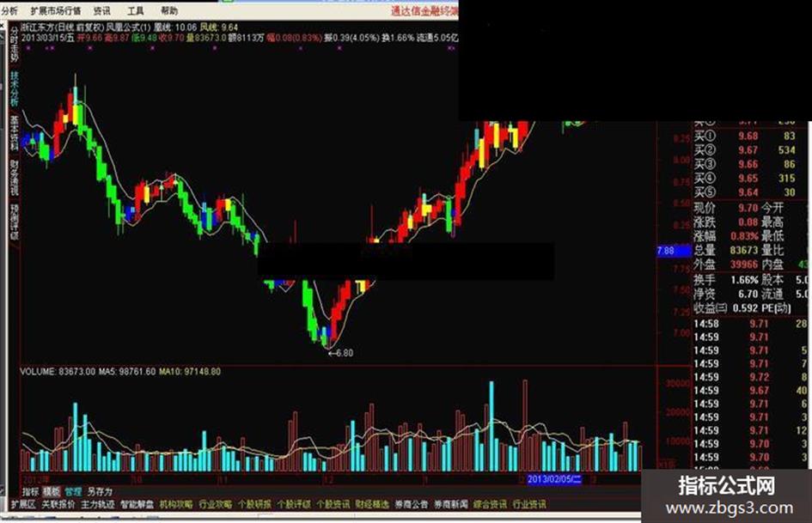
Task: Open the 分析 menu
Action: coord(9,10)
